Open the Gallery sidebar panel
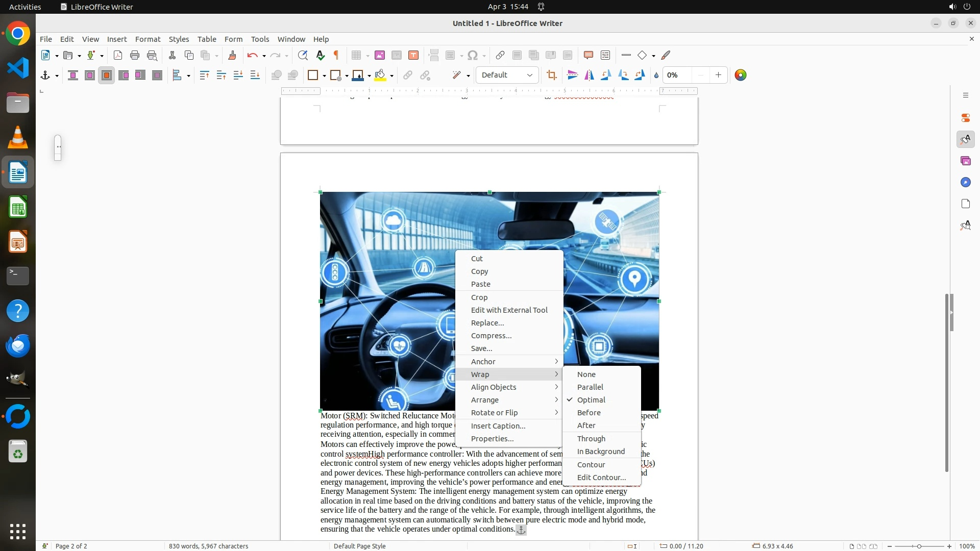This screenshot has width=980, height=551. (965, 161)
